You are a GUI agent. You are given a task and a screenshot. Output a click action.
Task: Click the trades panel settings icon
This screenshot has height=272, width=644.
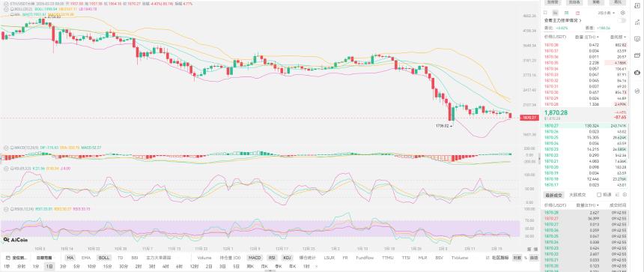tap(625, 195)
